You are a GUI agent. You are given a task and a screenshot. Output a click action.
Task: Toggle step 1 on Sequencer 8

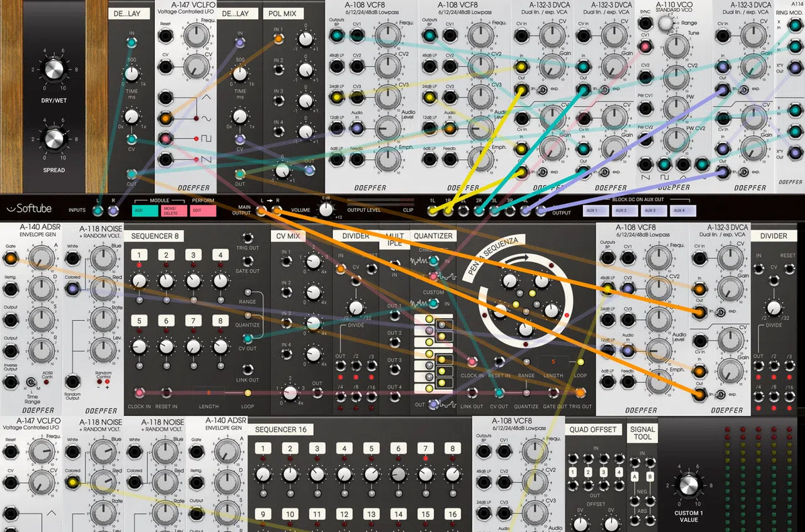point(138,255)
